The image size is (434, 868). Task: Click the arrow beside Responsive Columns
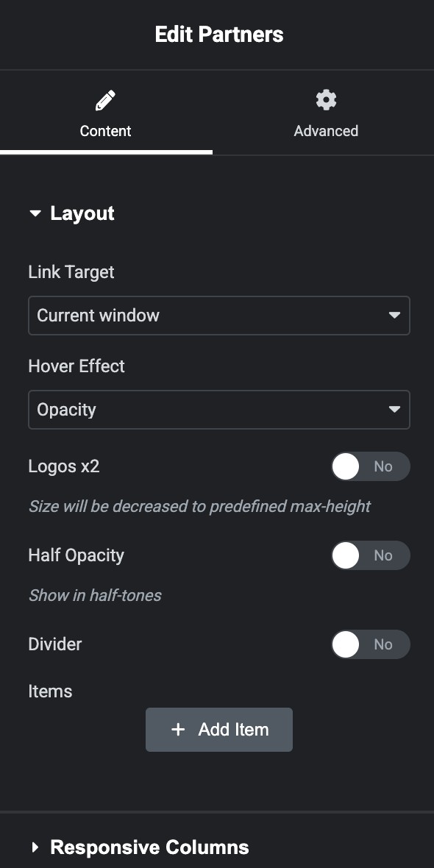click(x=35, y=847)
